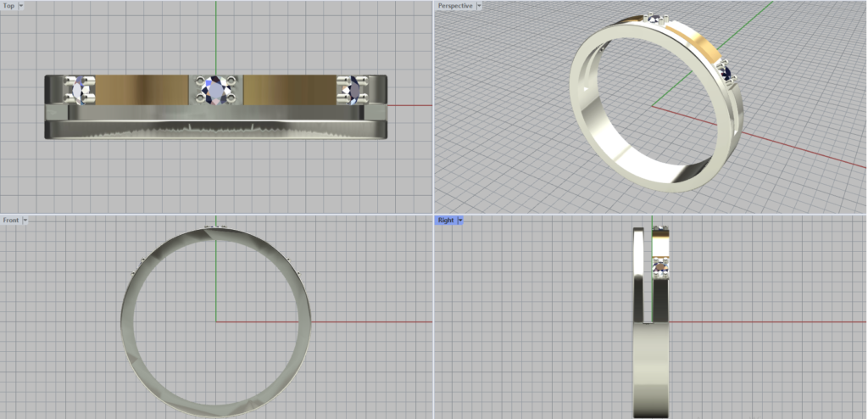Activate the Top viewport title label
Image resolution: width=868 pixels, height=419 pixels.
[8, 6]
